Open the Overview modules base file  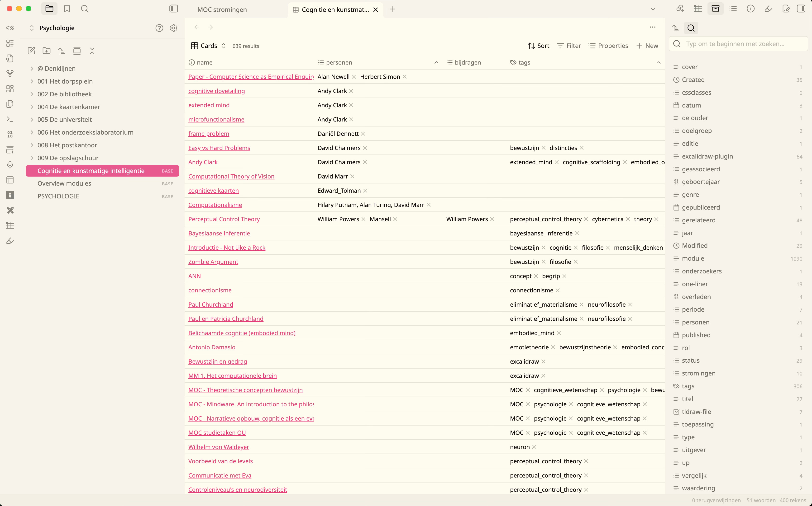[x=64, y=183]
